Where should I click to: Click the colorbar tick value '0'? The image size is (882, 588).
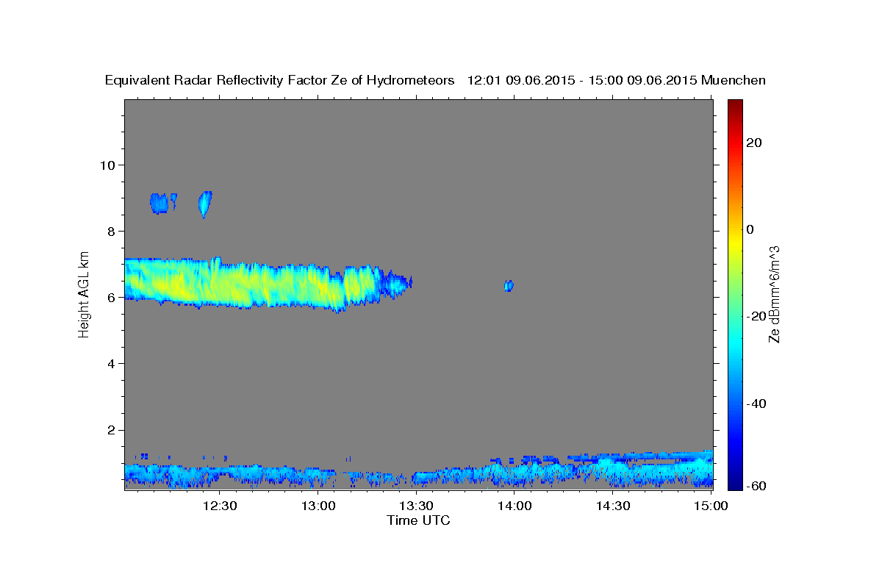[750, 229]
